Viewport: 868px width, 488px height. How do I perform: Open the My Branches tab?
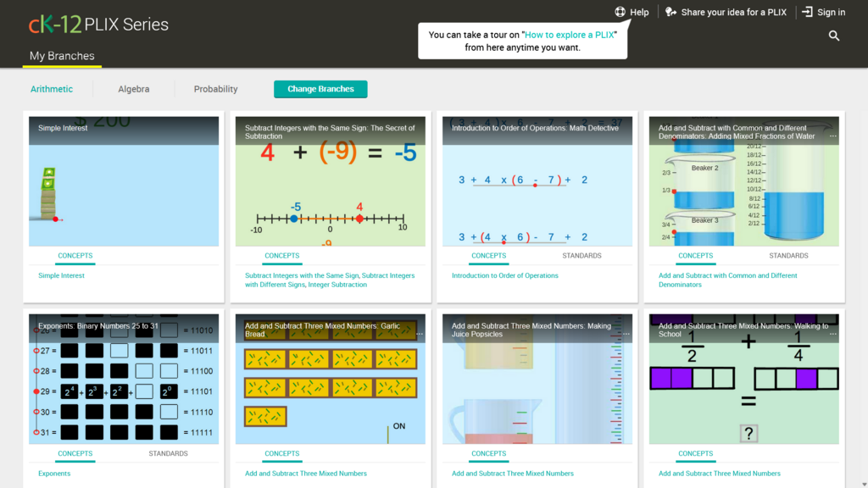(x=60, y=56)
